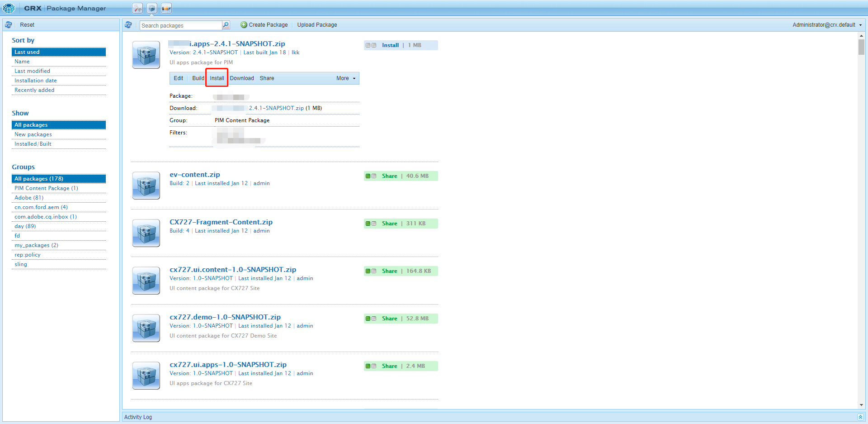Sort packages by Name

59,62
